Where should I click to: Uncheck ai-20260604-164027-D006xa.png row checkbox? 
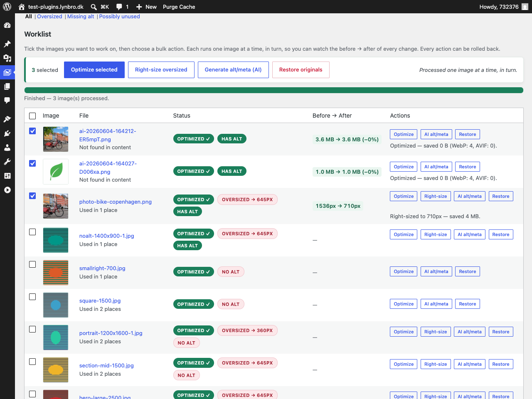(32, 163)
